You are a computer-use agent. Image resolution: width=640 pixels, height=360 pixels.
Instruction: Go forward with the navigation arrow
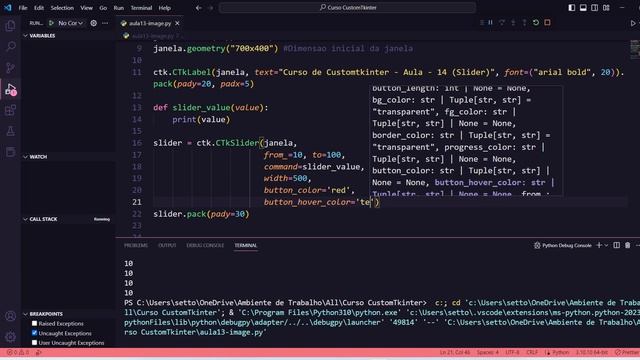click(210, 8)
